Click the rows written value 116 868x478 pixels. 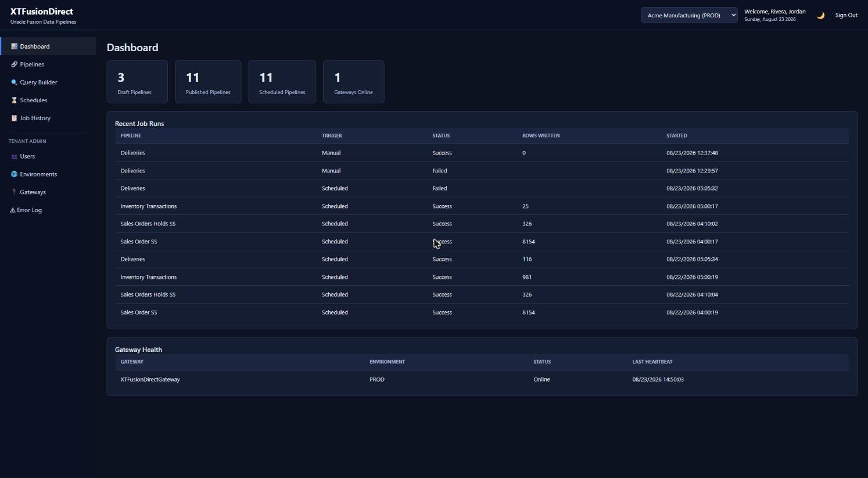[x=527, y=260]
